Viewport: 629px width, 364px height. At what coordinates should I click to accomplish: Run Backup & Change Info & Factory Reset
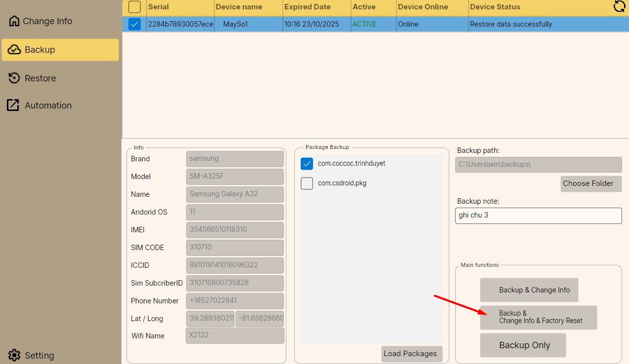[538, 317]
